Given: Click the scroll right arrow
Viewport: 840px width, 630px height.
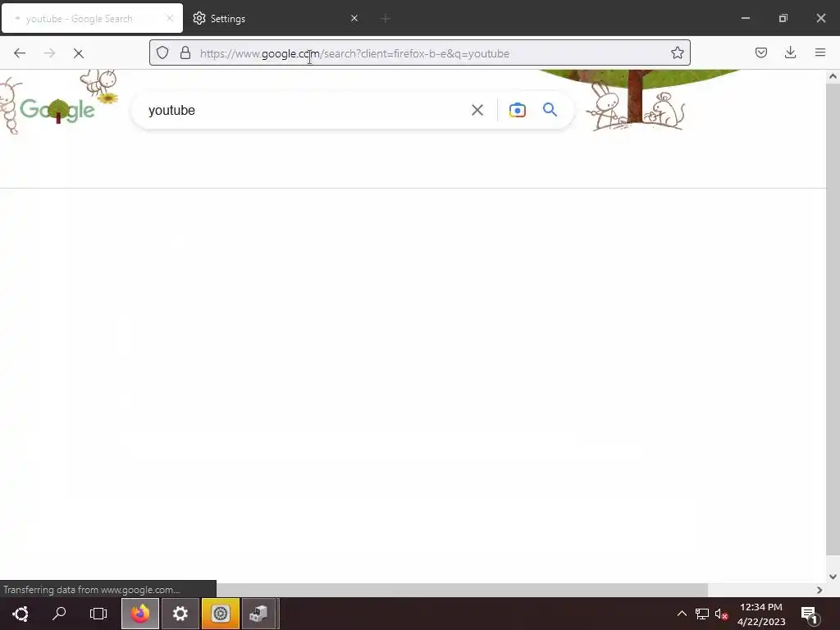Looking at the screenshot, I should tap(819, 590).
